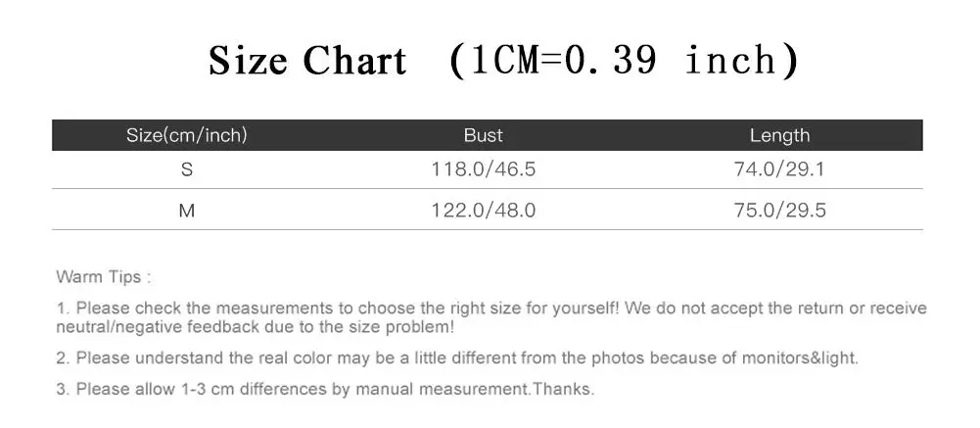Click the Size Chart title text
The width and height of the screenshot is (980, 428).
(307, 62)
